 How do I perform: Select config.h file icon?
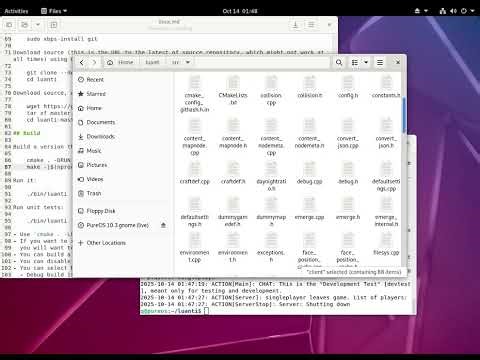(348, 83)
